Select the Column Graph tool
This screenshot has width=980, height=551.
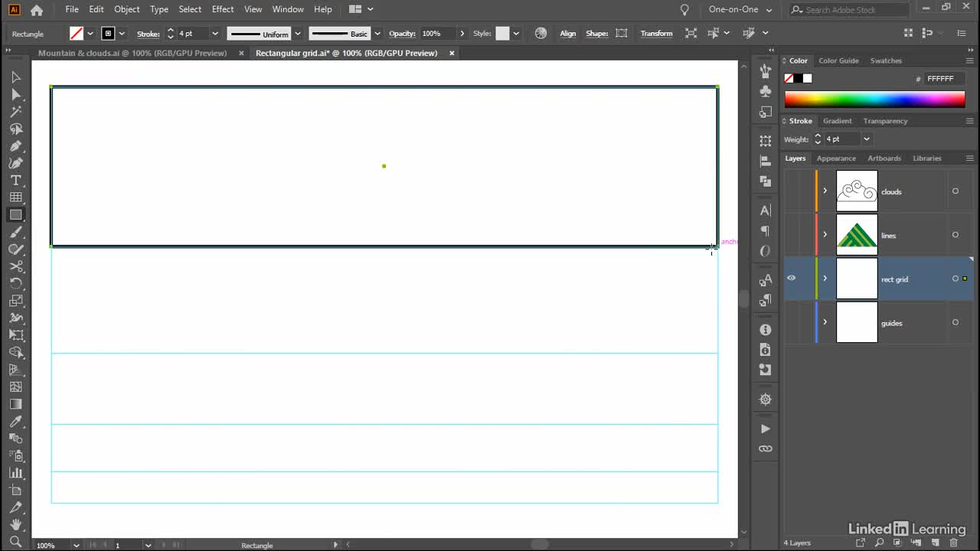click(15, 473)
